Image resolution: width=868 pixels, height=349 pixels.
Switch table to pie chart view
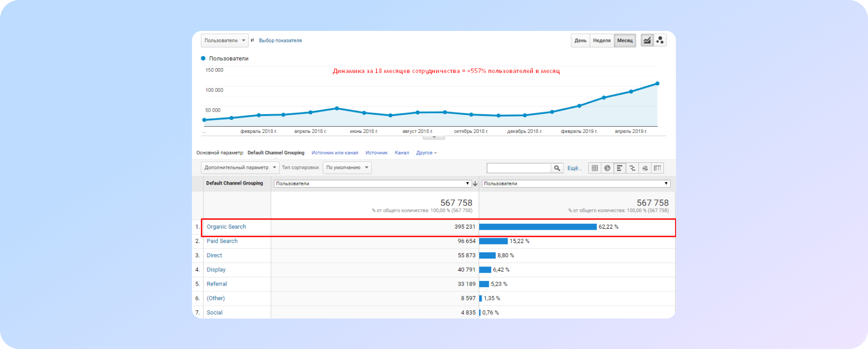(607, 168)
